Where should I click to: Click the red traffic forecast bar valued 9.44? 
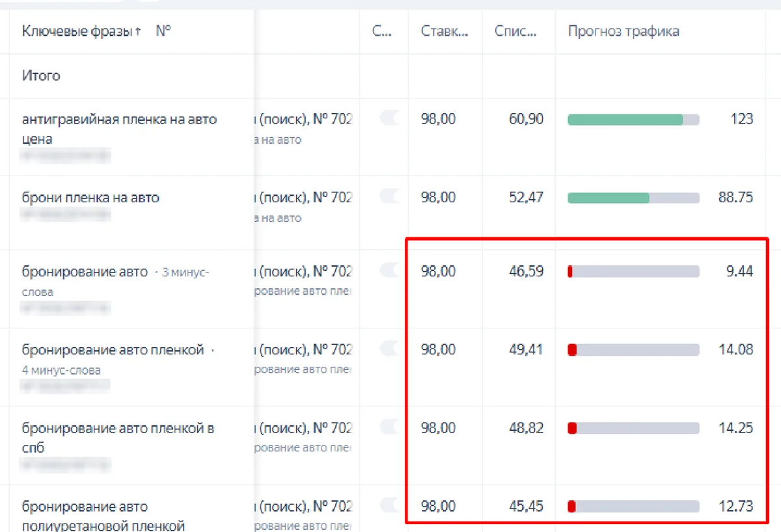(x=633, y=272)
